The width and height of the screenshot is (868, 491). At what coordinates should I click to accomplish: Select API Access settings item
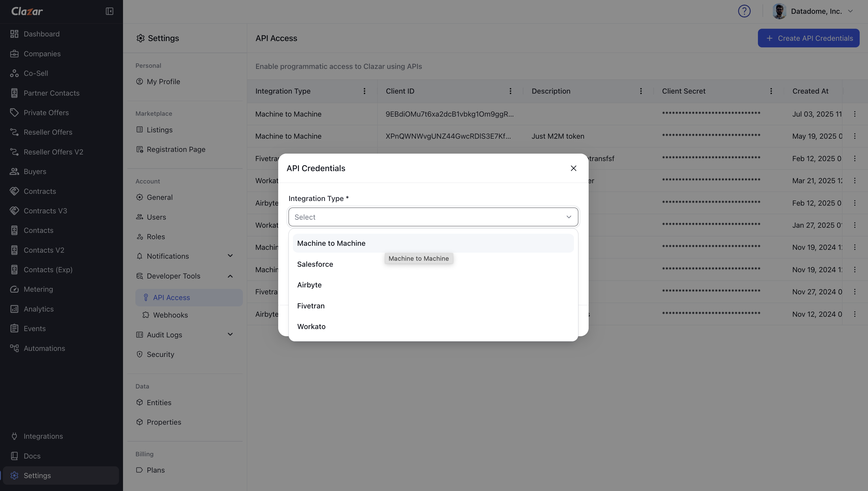(189, 297)
